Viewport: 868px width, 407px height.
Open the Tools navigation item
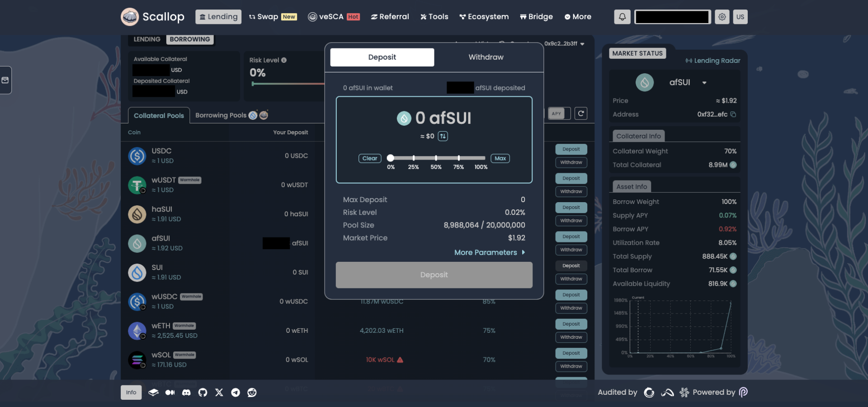pyautogui.click(x=434, y=17)
